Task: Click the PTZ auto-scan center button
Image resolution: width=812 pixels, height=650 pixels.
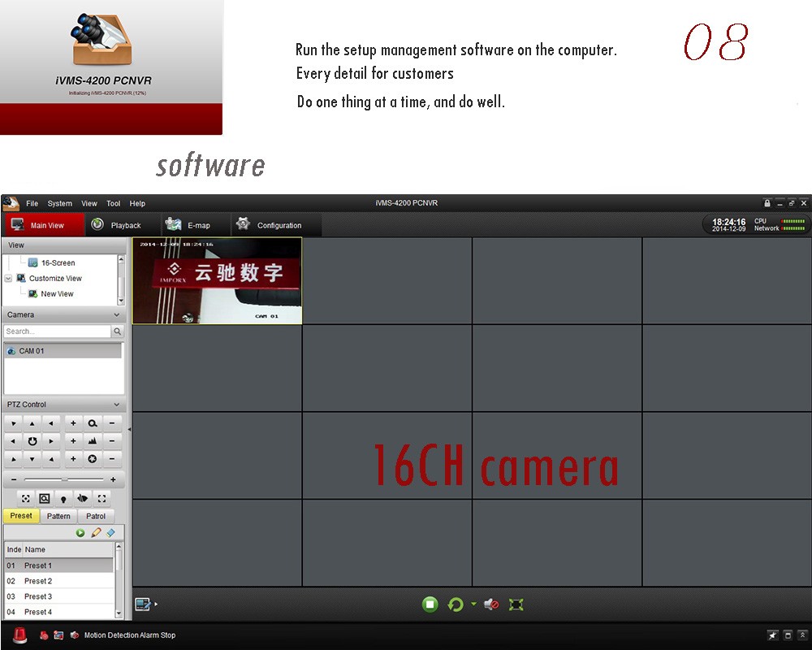Action: (32, 441)
